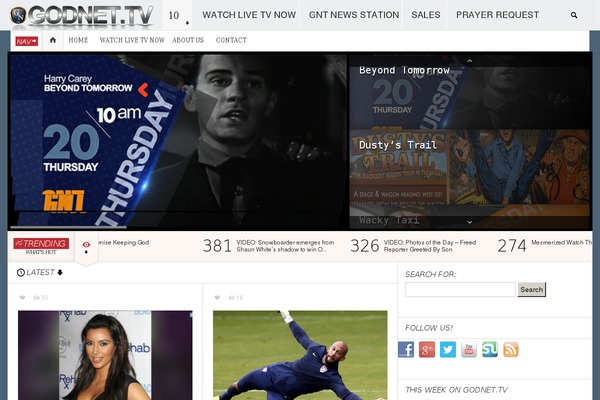Click the red NAV badge
The height and width of the screenshot is (400, 600).
coord(26,41)
